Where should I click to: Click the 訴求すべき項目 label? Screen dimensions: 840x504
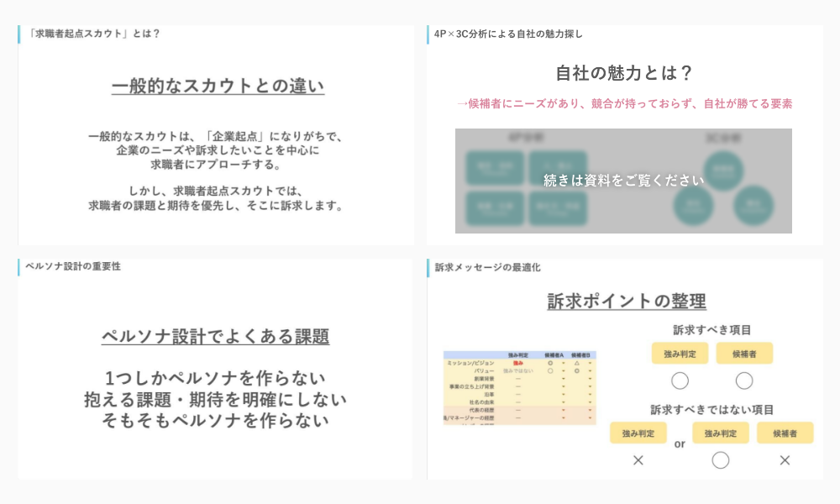click(712, 330)
